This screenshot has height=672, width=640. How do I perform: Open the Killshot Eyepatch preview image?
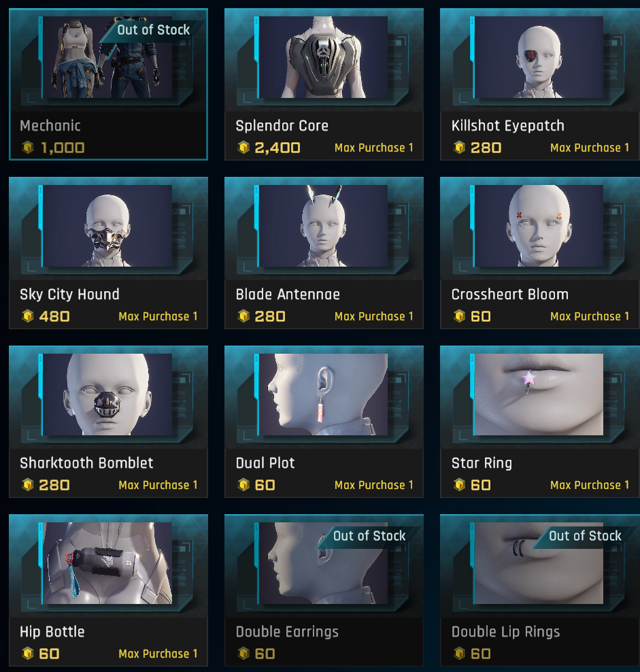point(539,57)
